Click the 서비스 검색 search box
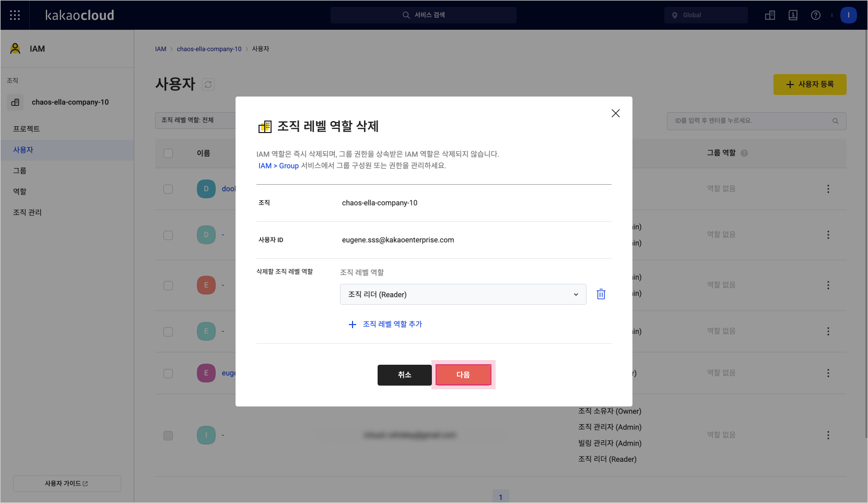 (424, 15)
